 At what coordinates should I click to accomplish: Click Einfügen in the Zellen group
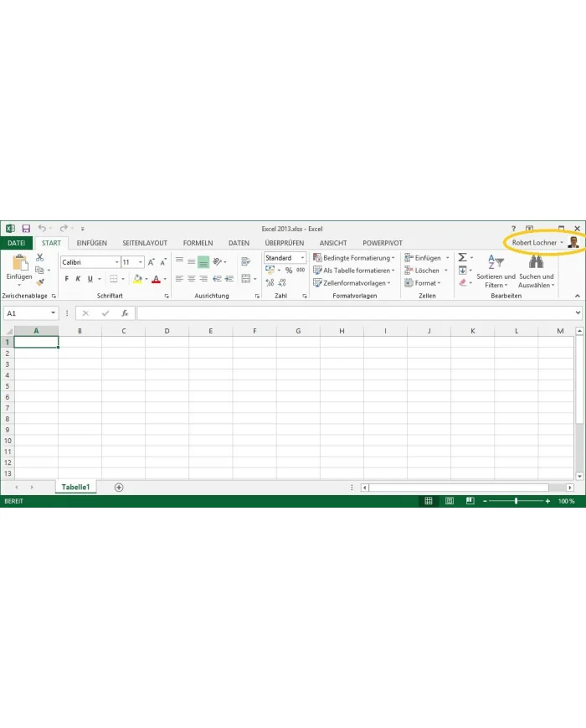(423, 258)
